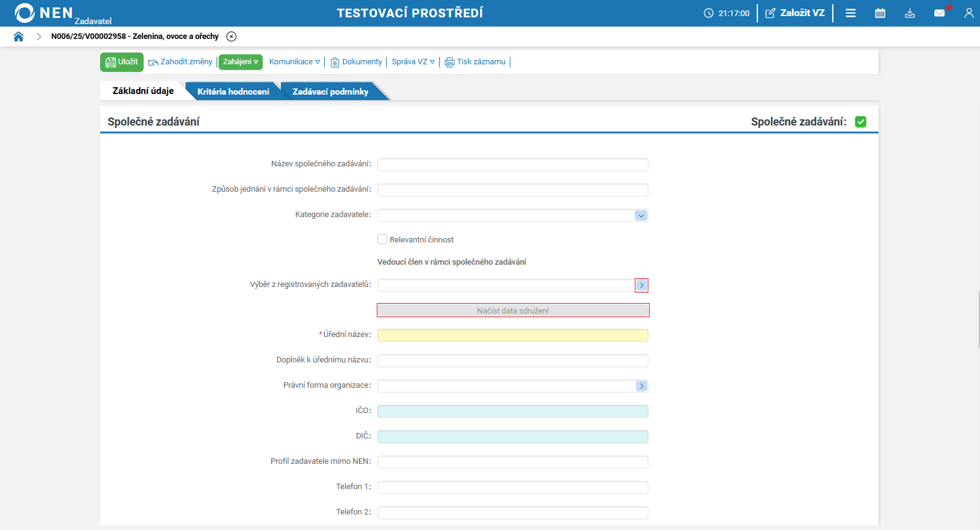Switch to Kritéria hodnocení tab
The height and width of the screenshot is (530, 980).
tap(233, 92)
